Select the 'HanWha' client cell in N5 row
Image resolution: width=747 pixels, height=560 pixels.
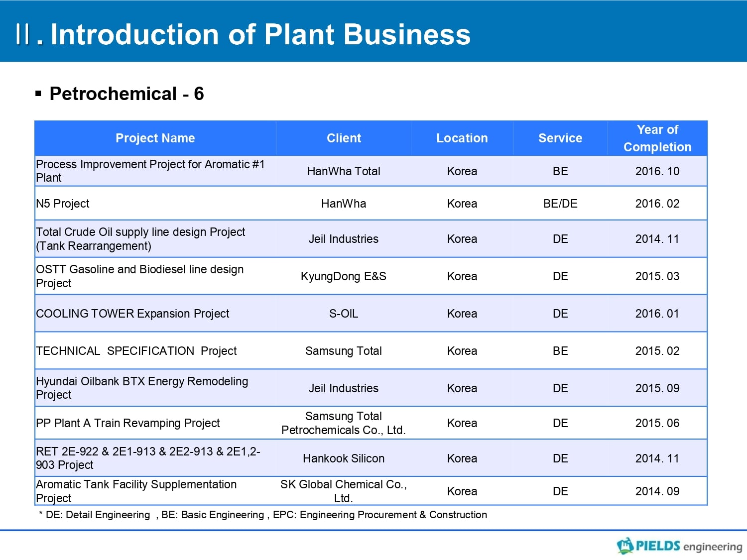pyautogui.click(x=344, y=203)
